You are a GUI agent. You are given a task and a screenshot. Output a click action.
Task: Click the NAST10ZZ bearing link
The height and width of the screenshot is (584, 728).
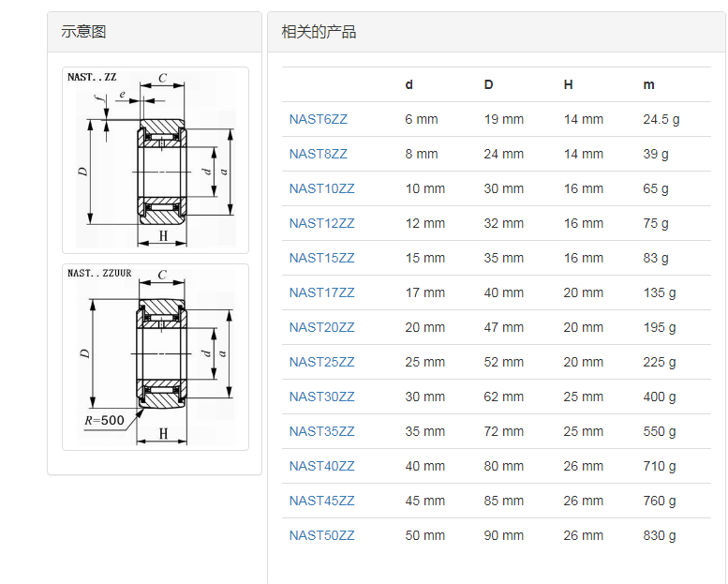click(321, 188)
